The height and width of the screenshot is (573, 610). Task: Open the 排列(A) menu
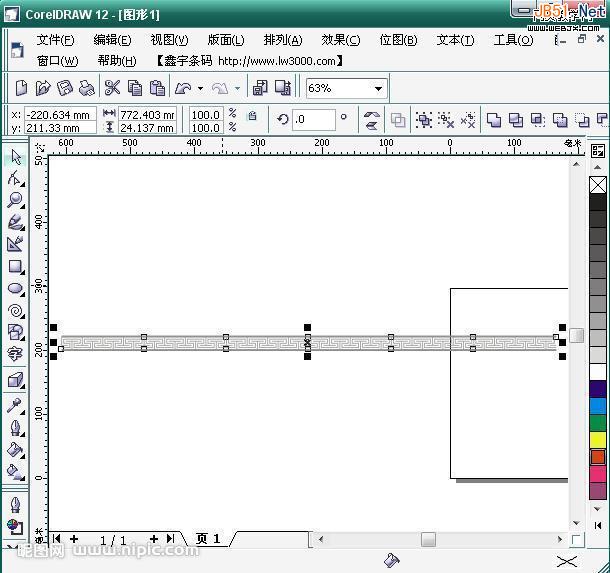coord(283,40)
